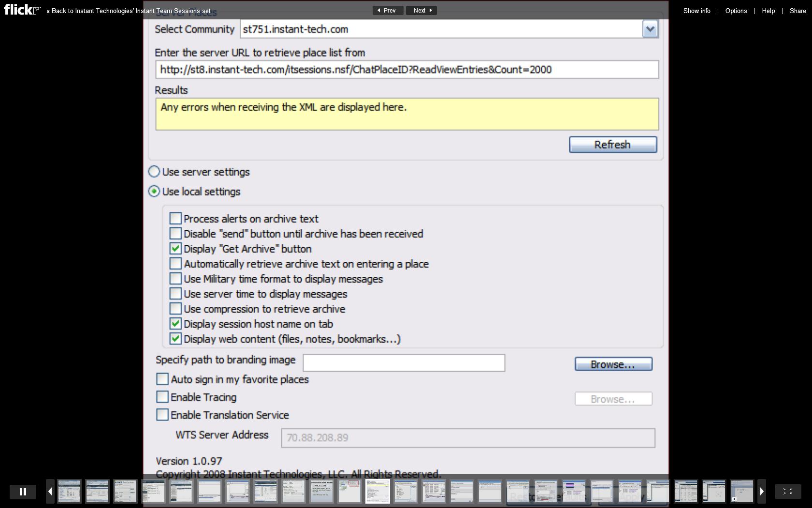Screen dimensions: 812x508
Task: Move the thumbnail strip right with its arrow
Action: pyautogui.click(x=762, y=492)
